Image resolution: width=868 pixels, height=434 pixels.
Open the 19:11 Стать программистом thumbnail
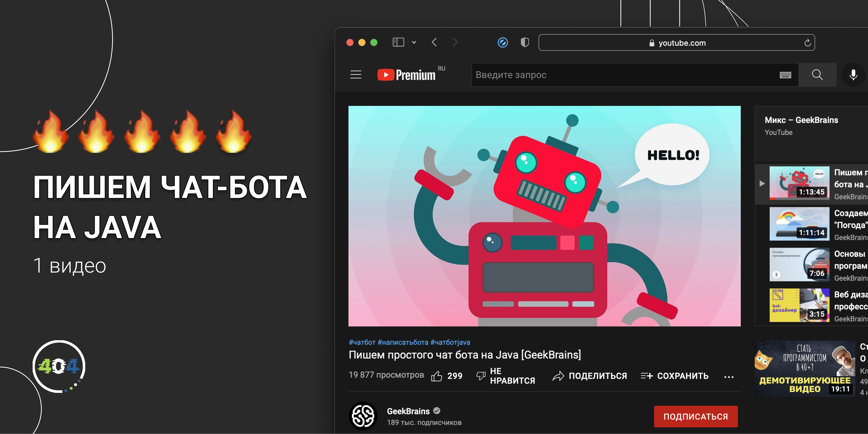(805, 369)
